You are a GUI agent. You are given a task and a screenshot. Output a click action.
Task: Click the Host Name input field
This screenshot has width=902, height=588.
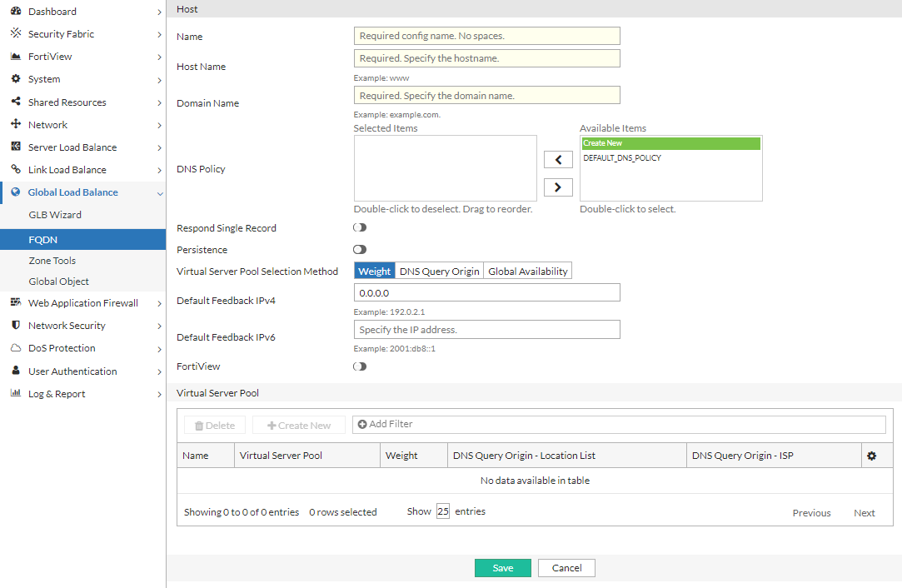486,58
